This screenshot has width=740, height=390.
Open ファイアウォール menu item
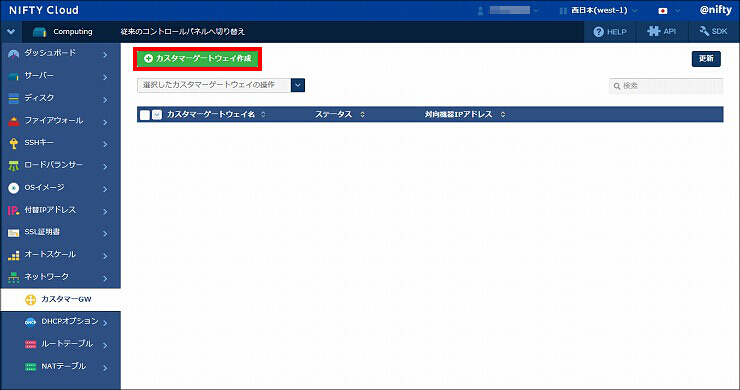(x=60, y=121)
